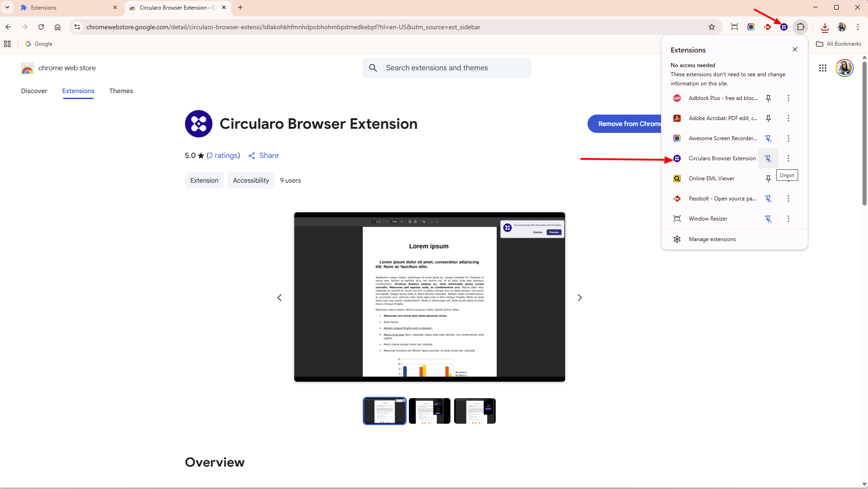Open the 2 ratings link
Image resolution: width=868 pixels, height=489 pixels.
[x=223, y=155]
